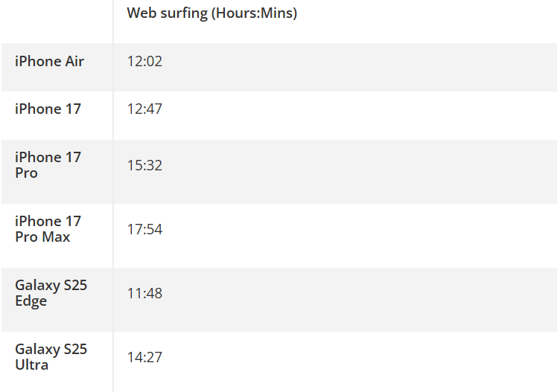Image resolution: width=557 pixels, height=392 pixels.
Task: Select the Galaxy S25 Ultra row label
Action: pyautogui.click(x=51, y=357)
